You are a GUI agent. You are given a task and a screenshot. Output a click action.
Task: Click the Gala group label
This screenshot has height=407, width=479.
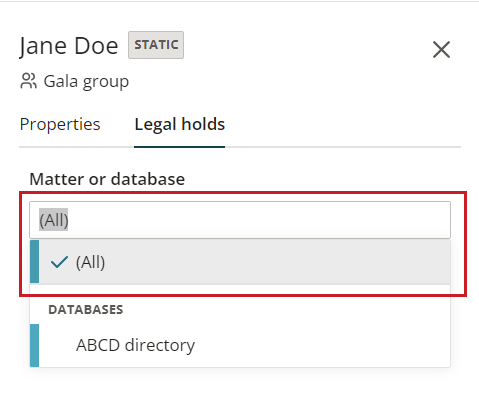[x=86, y=81]
